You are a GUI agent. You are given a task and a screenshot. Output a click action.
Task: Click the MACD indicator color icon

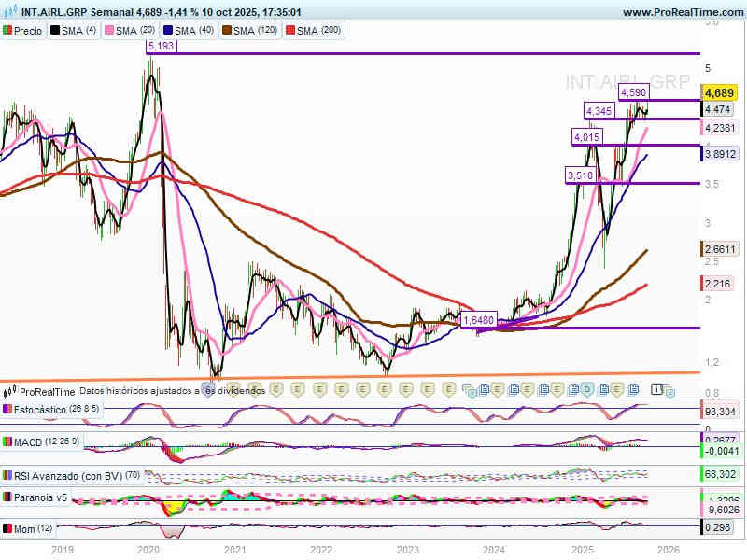[8, 441]
